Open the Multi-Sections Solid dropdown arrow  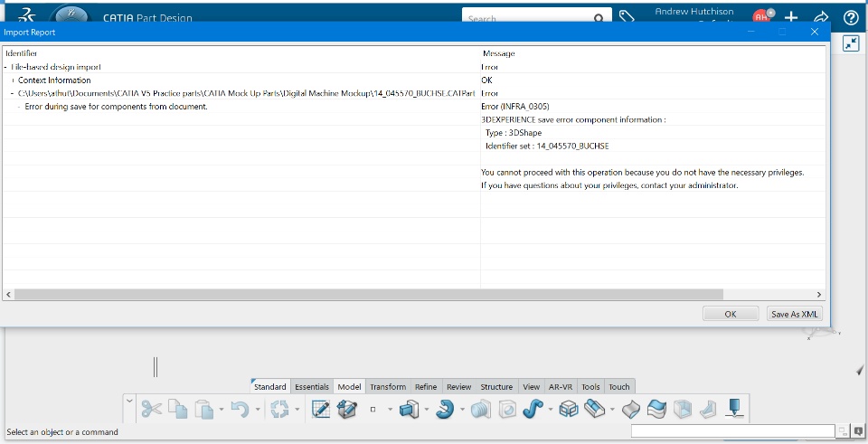tap(612, 410)
